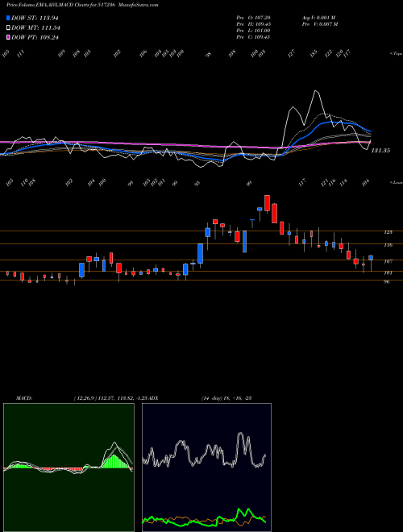Image resolution: width=403 pixels, height=532 pixels.
Task: Click the chart title mentioning MunafaSutra.com
Action: pos(82,5)
